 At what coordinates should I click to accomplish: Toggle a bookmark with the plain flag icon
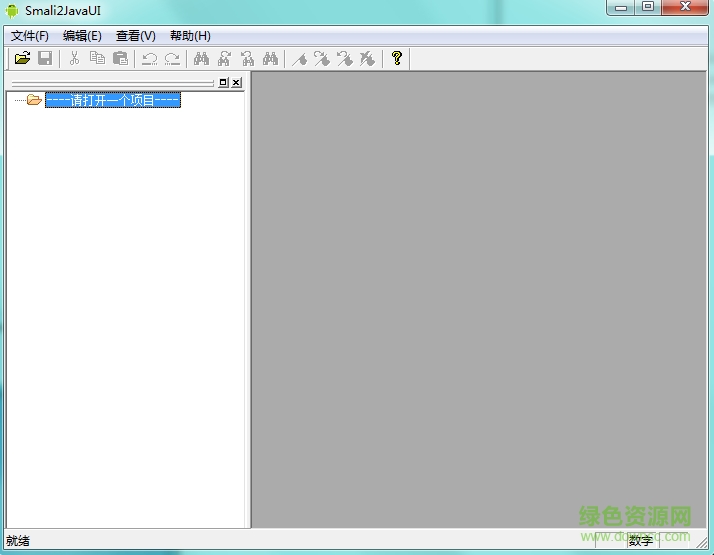click(299, 58)
